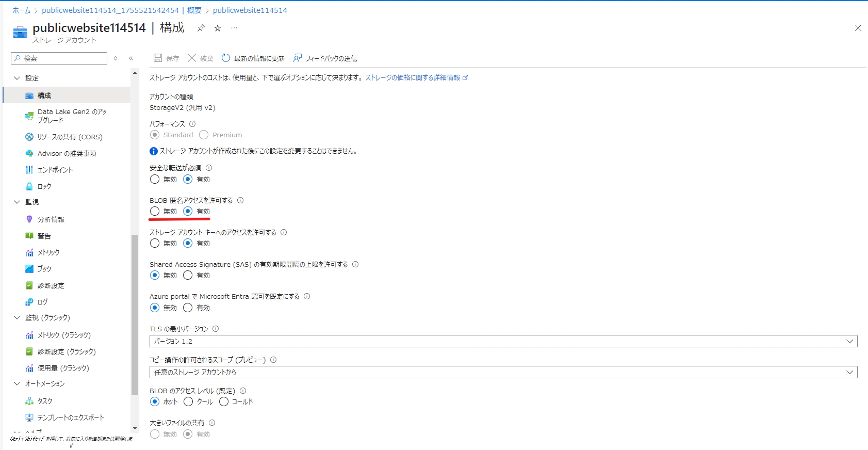Click the エンドポイント sidebar icon

tap(29, 170)
